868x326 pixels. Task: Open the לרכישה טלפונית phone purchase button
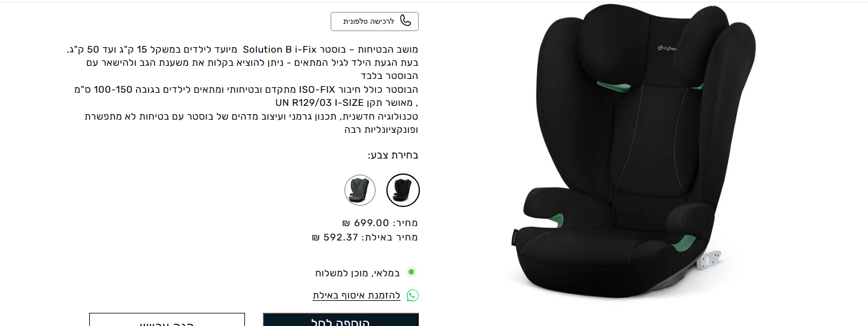[374, 22]
